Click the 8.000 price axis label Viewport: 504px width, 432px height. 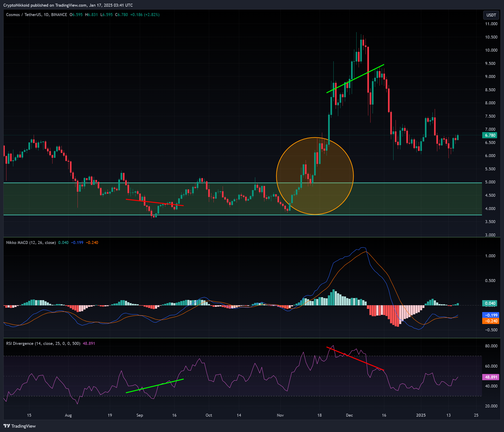click(490, 103)
